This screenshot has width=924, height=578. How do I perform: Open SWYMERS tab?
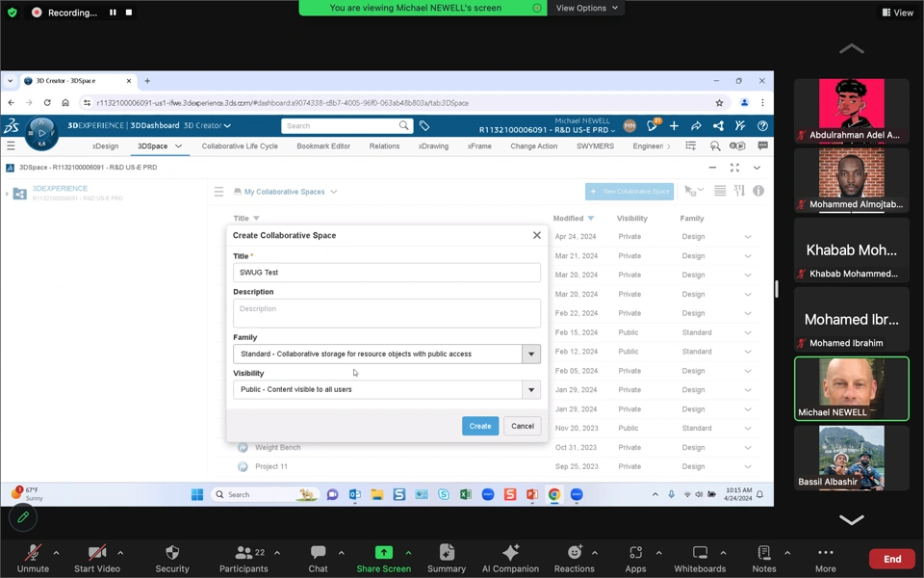pos(595,145)
